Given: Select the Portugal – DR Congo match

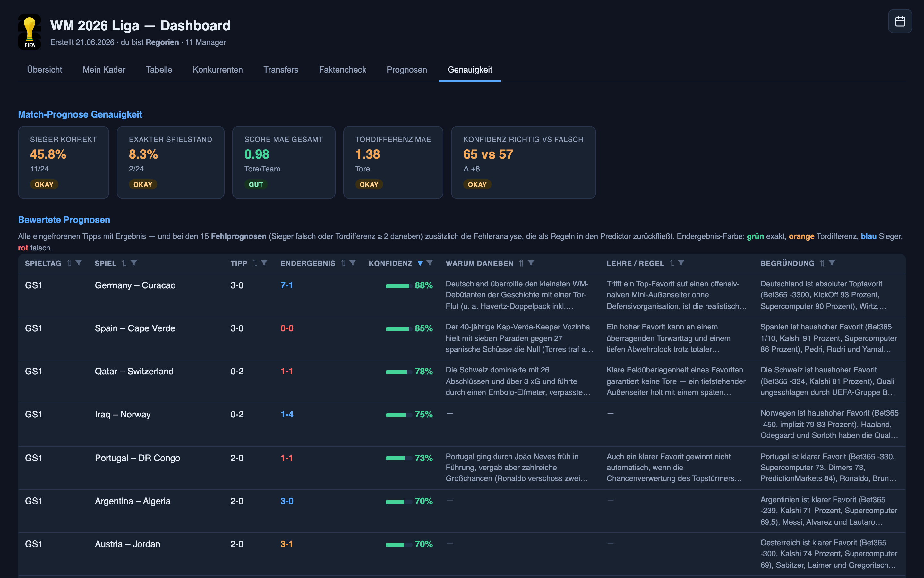Looking at the screenshot, I should [137, 458].
